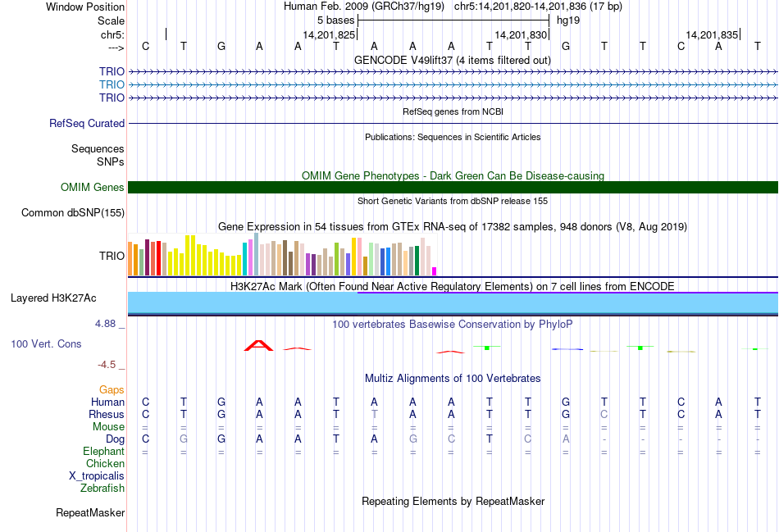The height and width of the screenshot is (532, 779).
Task: Click the Layered H3K27Ac track label
Action: coord(53,298)
